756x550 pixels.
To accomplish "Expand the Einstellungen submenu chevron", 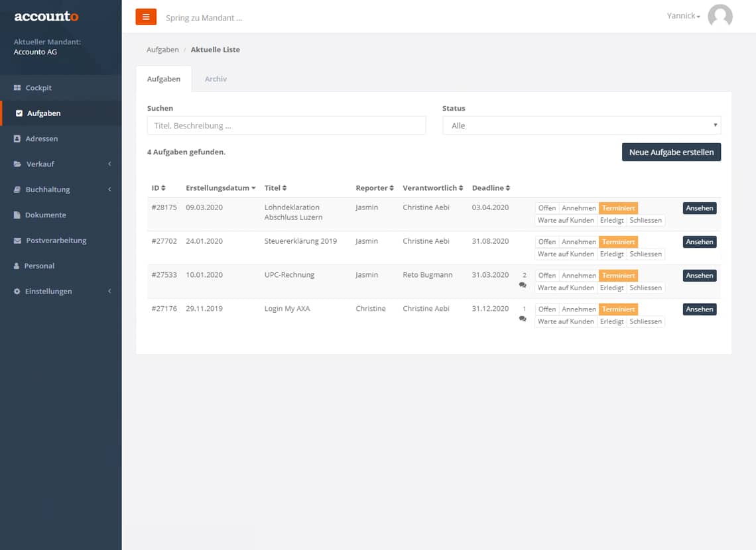I will [x=109, y=292].
